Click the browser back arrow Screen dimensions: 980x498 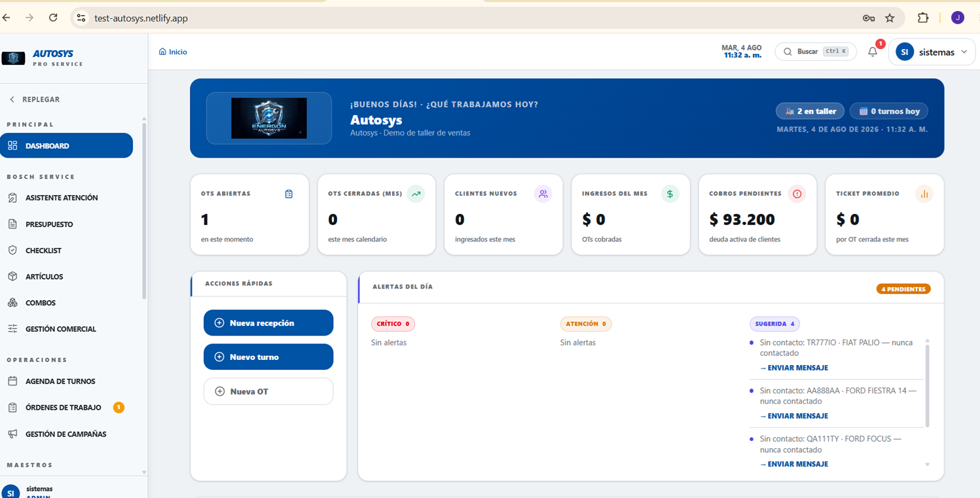[x=7, y=18]
